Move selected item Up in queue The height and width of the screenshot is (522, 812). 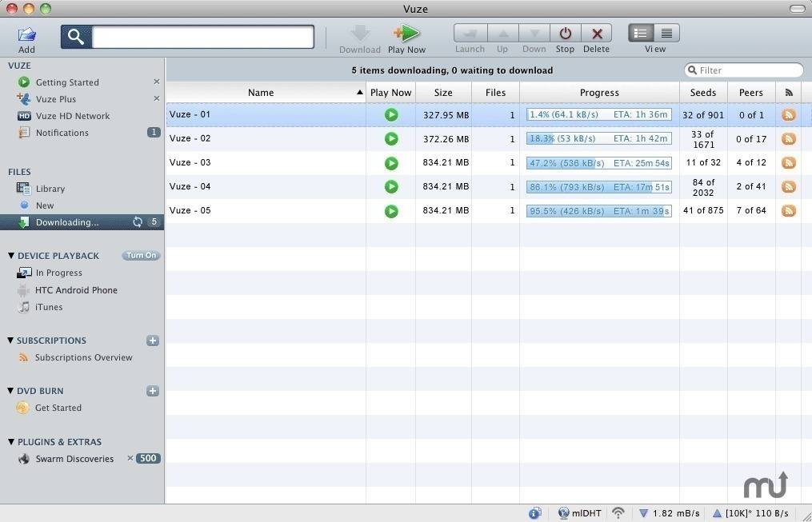[x=503, y=33]
